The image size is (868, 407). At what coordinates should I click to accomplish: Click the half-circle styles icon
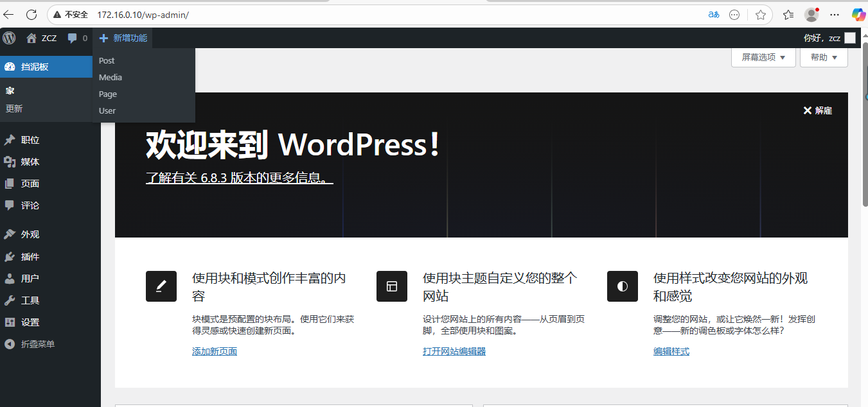(x=623, y=286)
